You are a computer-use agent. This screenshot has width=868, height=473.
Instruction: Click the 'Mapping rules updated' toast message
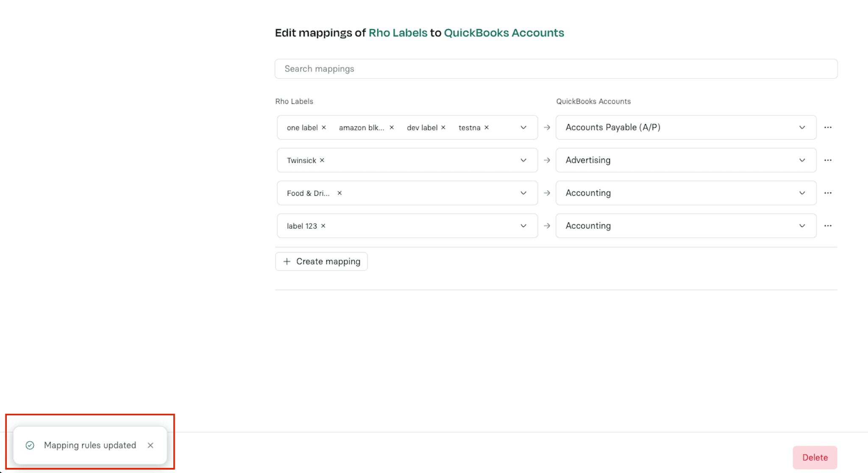(90, 445)
